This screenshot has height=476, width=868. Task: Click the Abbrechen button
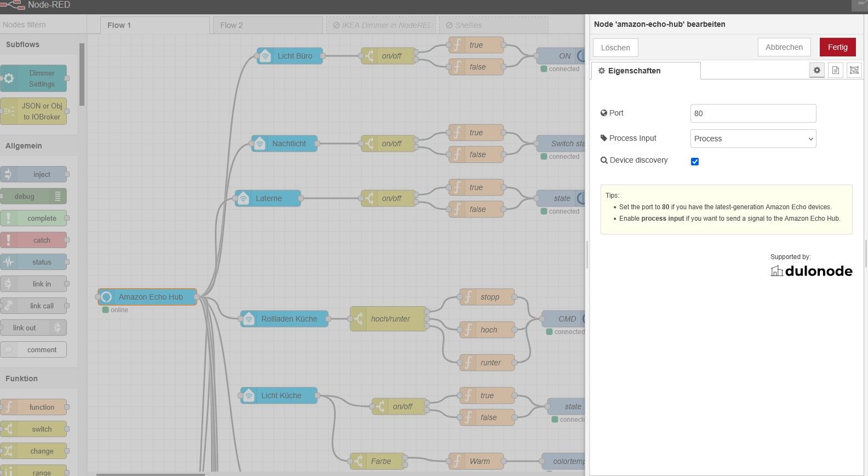pos(784,47)
